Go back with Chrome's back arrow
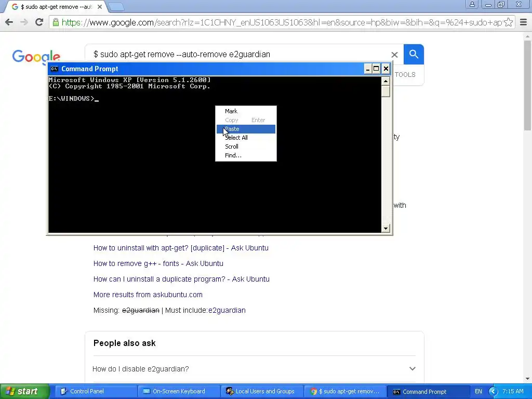Viewport: 532px width, 399px height. pos(9,22)
